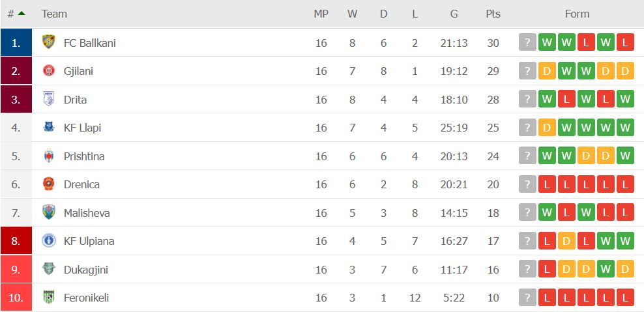Click Drenica's last red L form badge

point(625,184)
